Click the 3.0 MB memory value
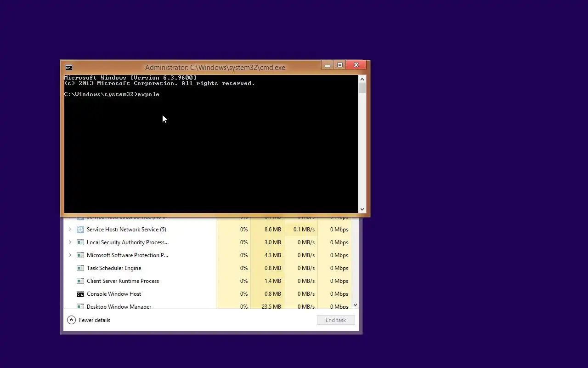Viewport: 588px width, 368px height. pyautogui.click(x=272, y=242)
